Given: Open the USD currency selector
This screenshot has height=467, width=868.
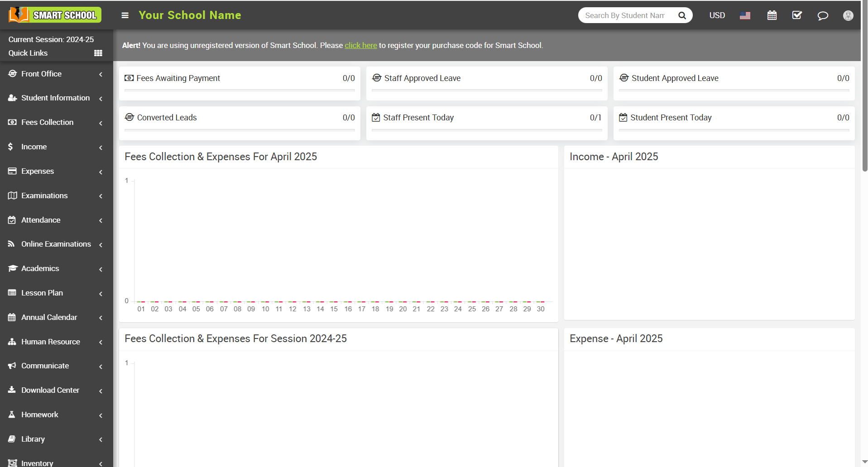Looking at the screenshot, I should 717,15.
